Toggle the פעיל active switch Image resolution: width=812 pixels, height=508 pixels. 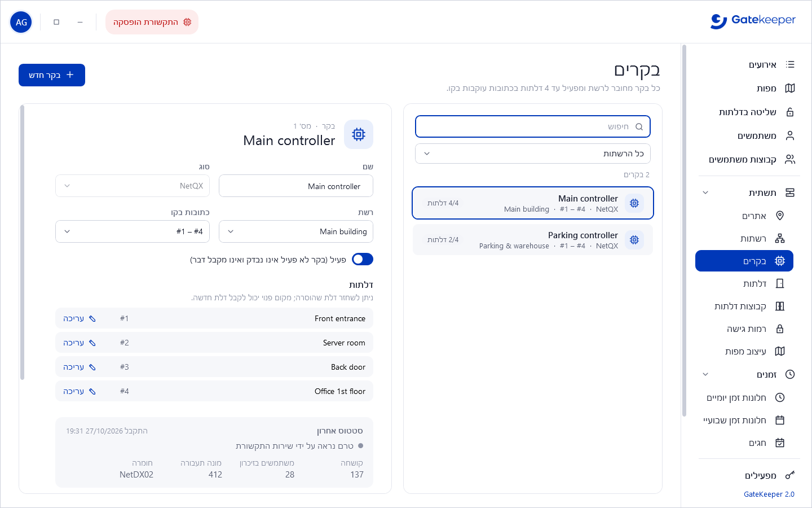(x=363, y=259)
